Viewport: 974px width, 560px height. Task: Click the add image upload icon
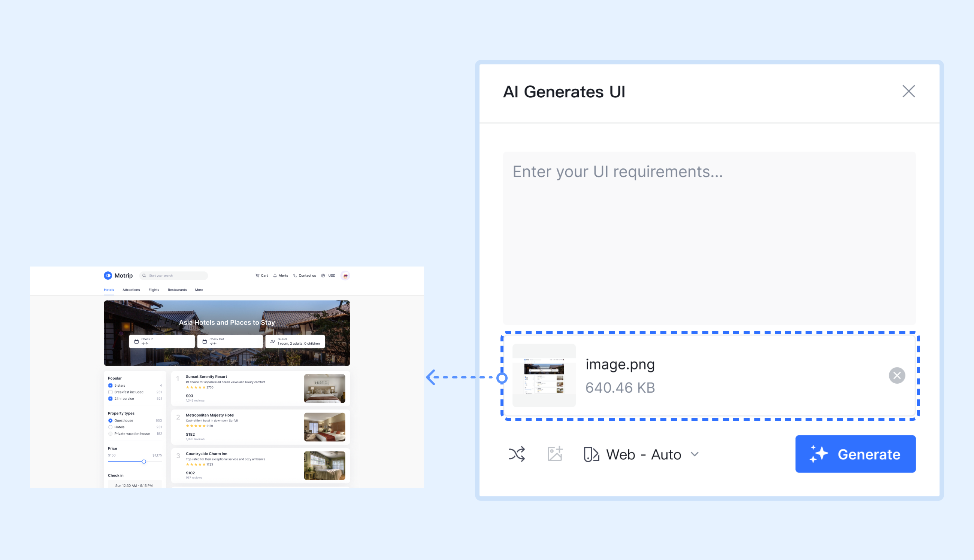[x=555, y=454]
